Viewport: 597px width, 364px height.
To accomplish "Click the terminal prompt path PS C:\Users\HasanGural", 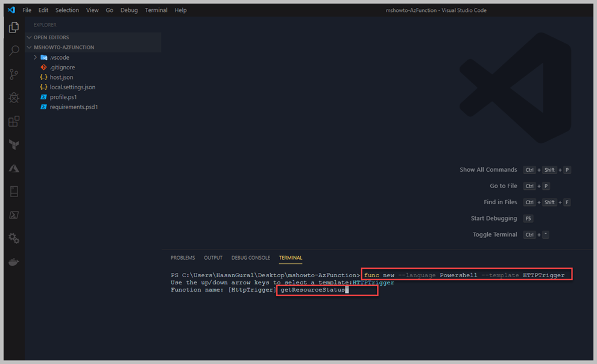I will point(212,275).
